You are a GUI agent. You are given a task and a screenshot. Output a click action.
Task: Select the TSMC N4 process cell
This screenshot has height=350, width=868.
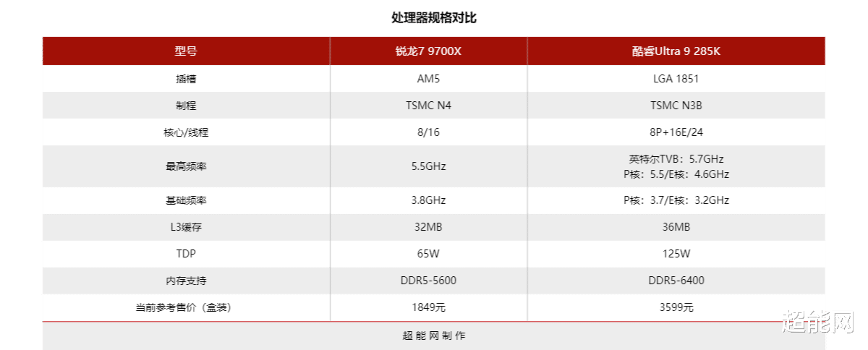(428, 106)
